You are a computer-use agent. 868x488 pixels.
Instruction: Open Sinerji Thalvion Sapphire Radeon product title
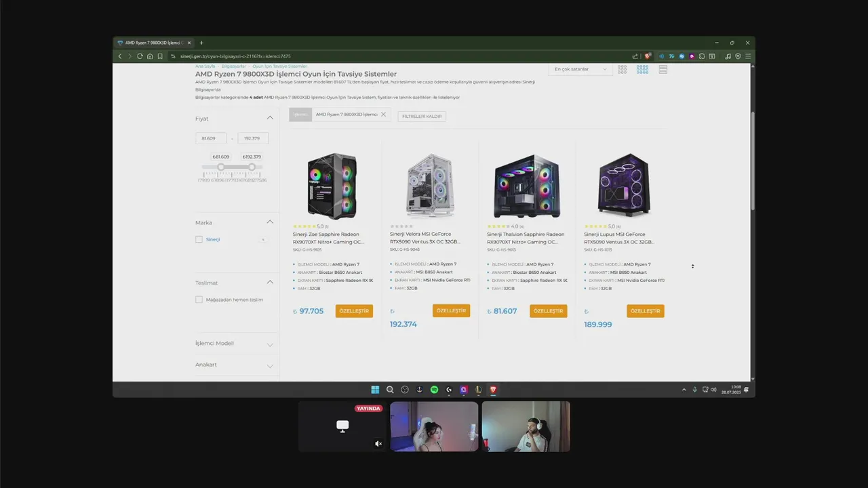pos(526,238)
